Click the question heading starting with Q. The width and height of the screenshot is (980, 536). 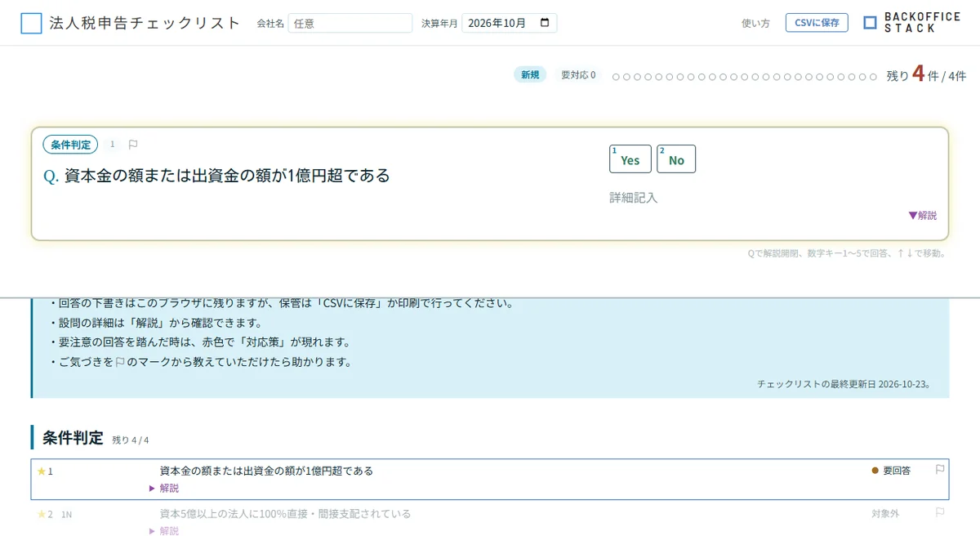point(216,176)
